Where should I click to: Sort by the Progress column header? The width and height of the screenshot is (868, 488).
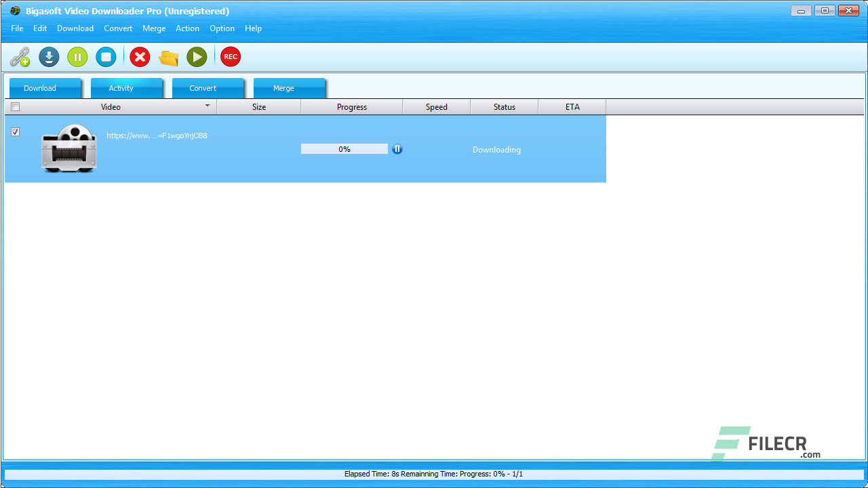[352, 107]
